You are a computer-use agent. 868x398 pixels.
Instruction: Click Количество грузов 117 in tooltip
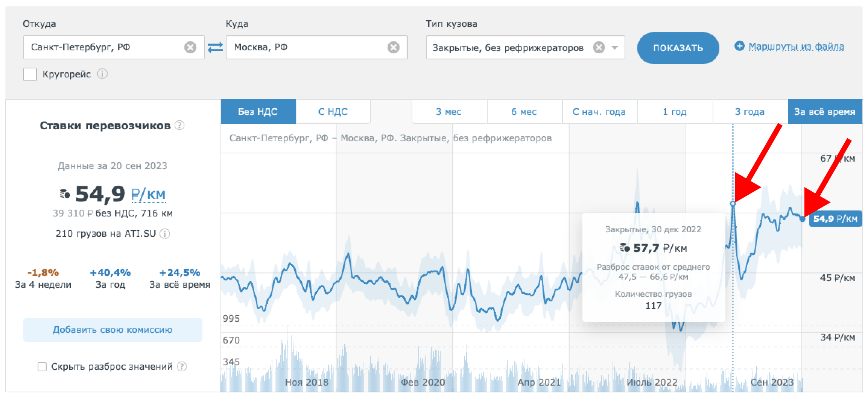pos(654,300)
